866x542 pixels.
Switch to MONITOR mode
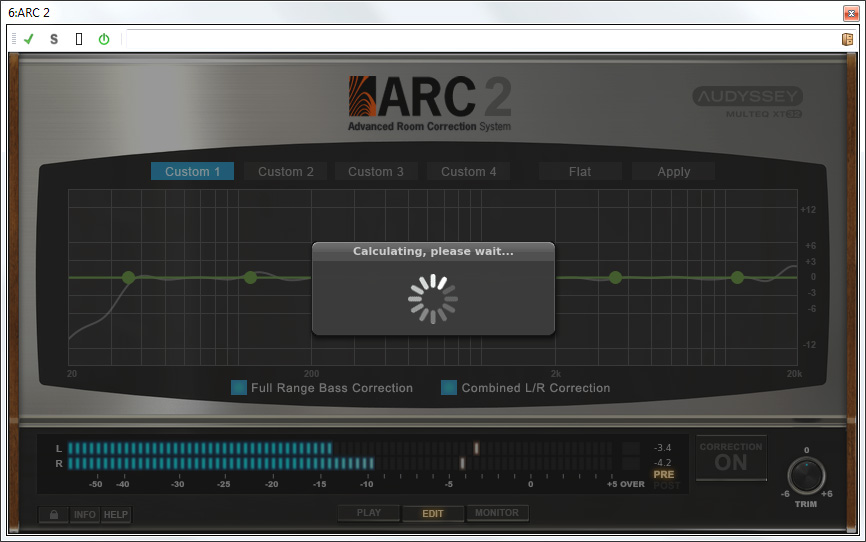[x=497, y=513]
